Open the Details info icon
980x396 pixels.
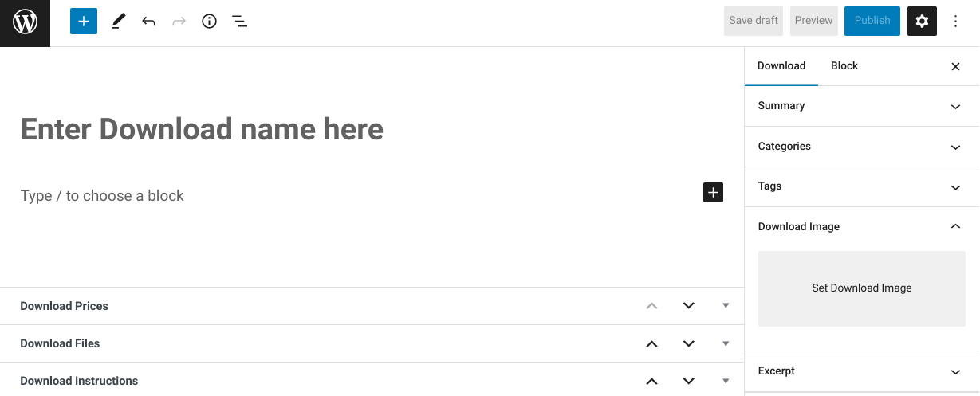tap(209, 22)
